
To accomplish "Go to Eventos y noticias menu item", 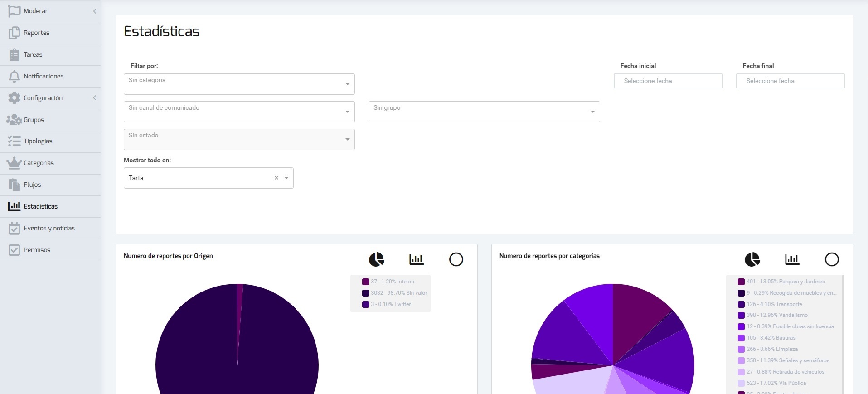I will 49,228.
